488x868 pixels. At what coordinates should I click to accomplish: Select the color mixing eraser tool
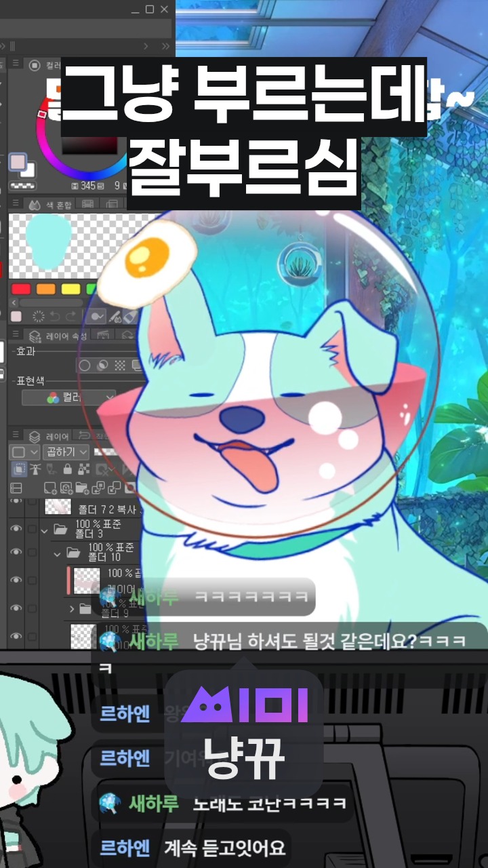(x=130, y=317)
